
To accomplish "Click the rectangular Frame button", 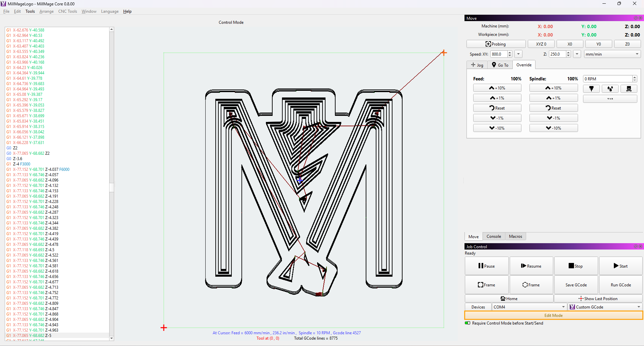I will 486,285.
